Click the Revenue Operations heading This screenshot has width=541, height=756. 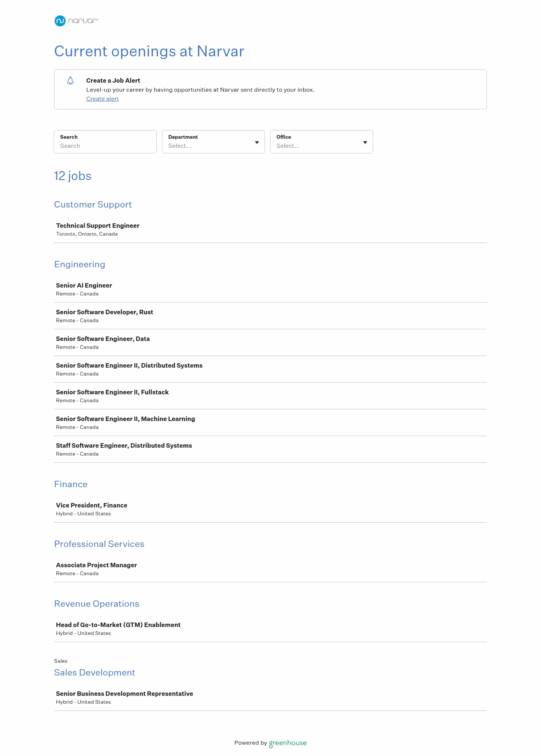pos(97,604)
